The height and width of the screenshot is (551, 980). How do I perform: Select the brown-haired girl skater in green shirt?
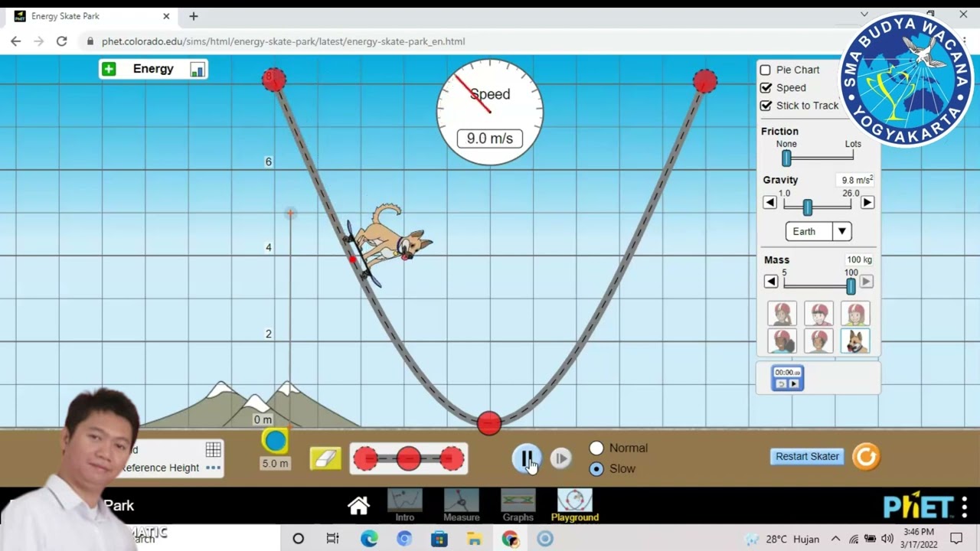click(855, 314)
